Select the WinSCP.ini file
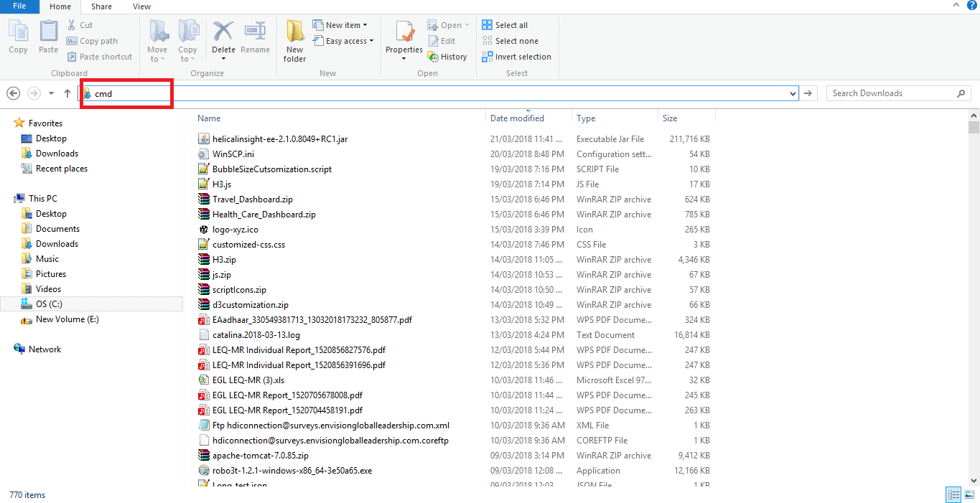 [x=233, y=154]
